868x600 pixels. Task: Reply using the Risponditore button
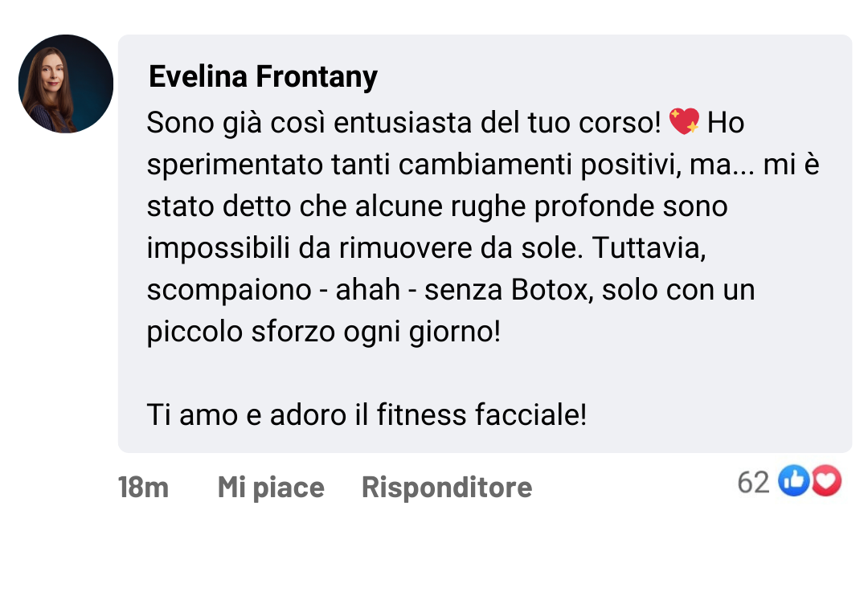(x=446, y=487)
